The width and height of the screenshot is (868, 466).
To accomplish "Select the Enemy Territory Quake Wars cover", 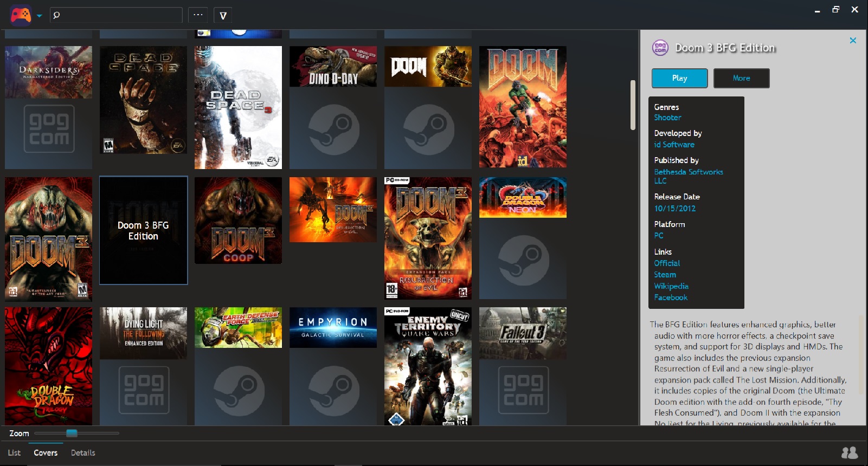I will 428,366.
